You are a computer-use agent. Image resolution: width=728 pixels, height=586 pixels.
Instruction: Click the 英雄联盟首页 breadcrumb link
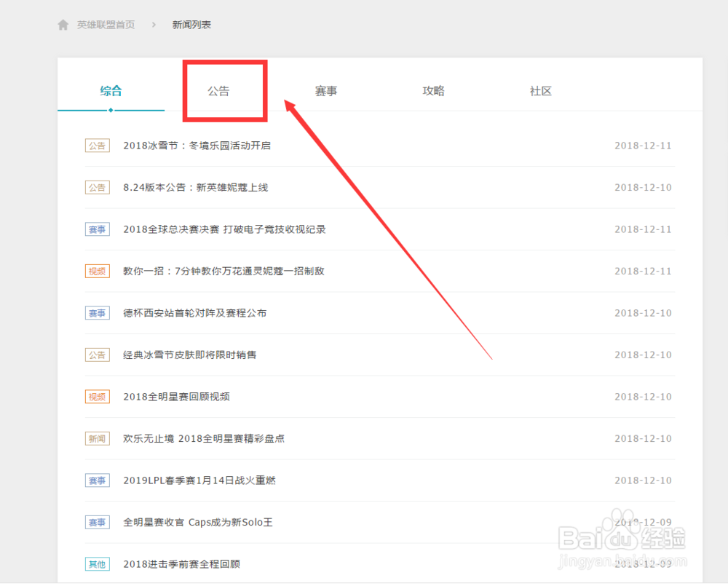point(106,24)
